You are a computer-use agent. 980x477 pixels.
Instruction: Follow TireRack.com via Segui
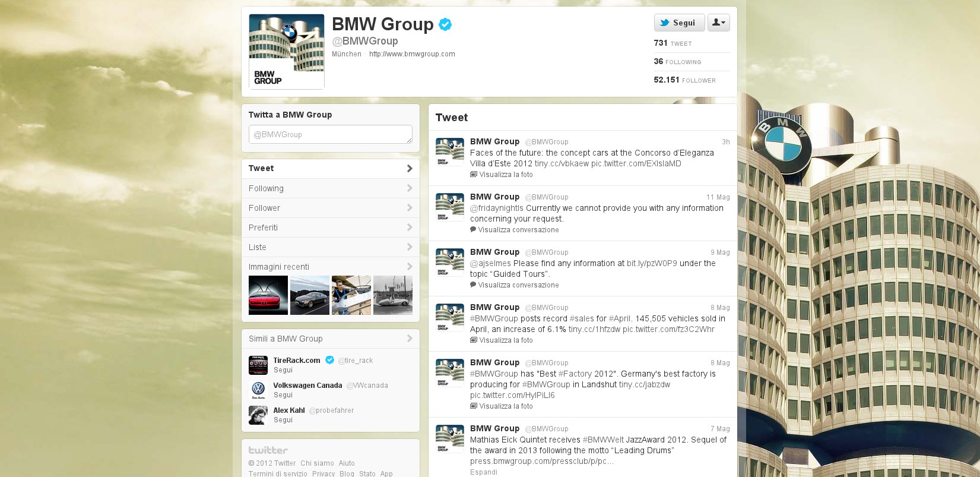283,370
